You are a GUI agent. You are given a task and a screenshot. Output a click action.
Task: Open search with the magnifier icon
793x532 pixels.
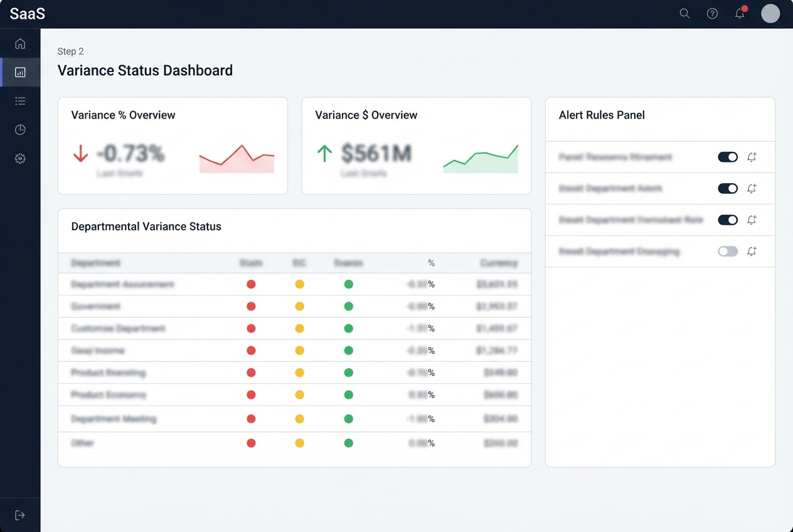(x=684, y=13)
